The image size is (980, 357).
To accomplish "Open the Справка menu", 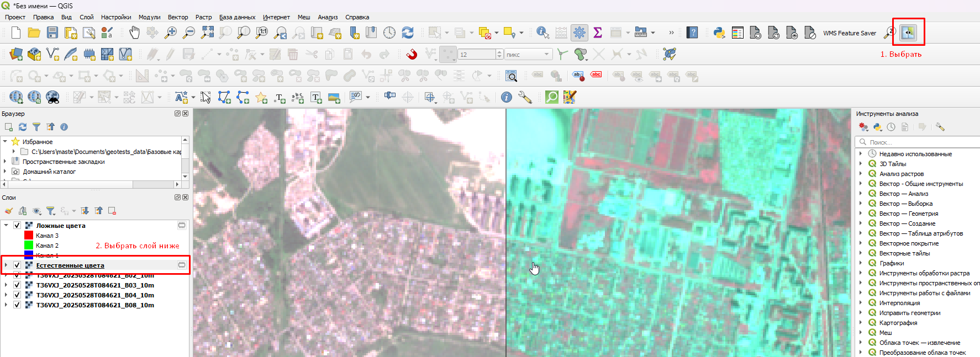I will [357, 17].
